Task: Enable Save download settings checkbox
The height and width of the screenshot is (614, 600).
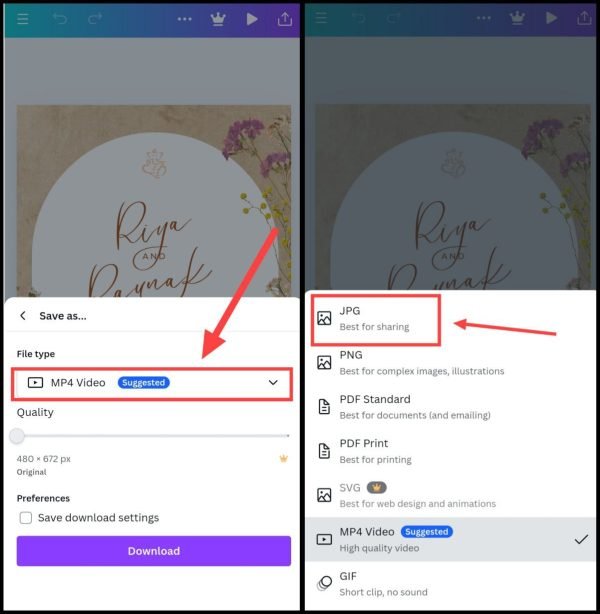Action: 26,518
